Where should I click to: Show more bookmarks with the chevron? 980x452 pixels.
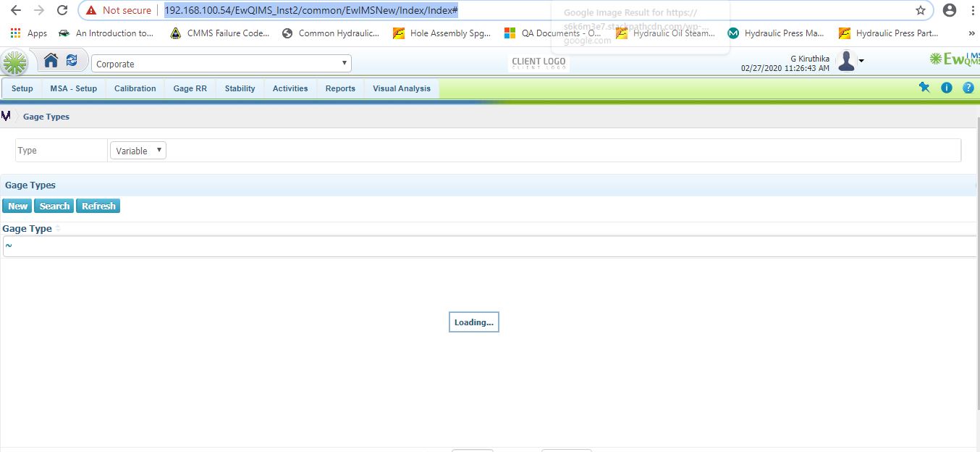971,33
